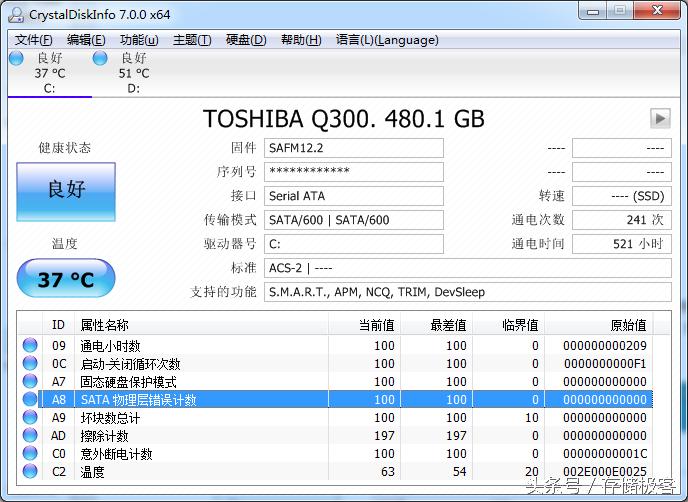The height and width of the screenshot is (502, 688).
Task: Open the 帮助(H) menu
Action: (301, 40)
